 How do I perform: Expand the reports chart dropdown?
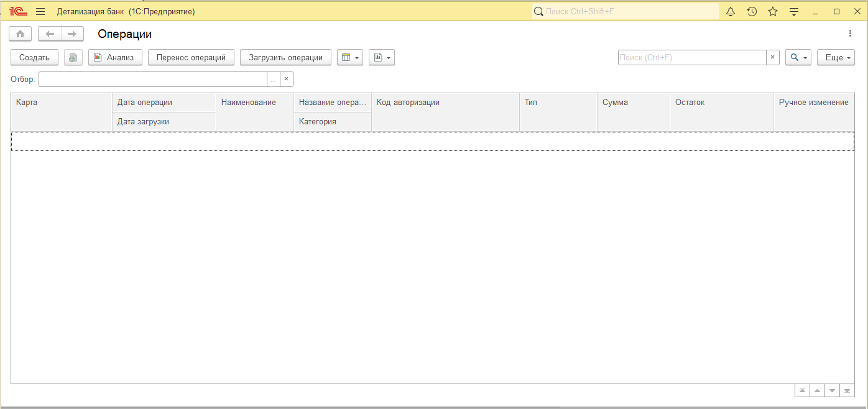(x=382, y=57)
